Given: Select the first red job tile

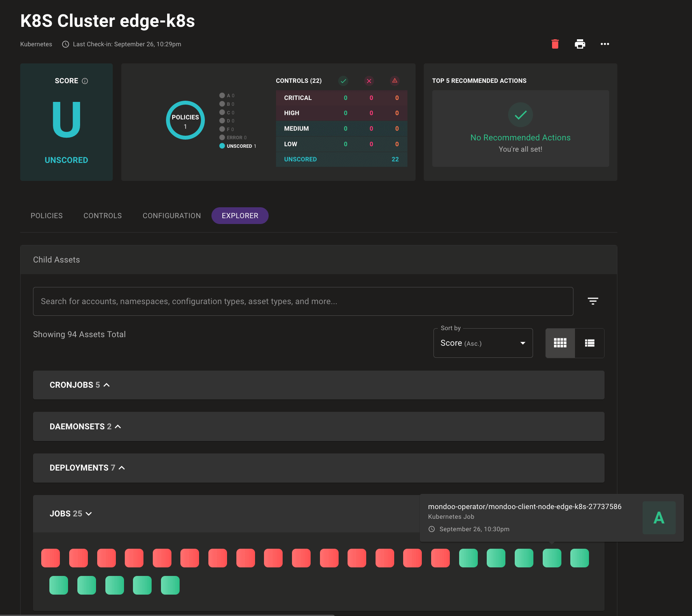Looking at the screenshot, I should (50, 558).
